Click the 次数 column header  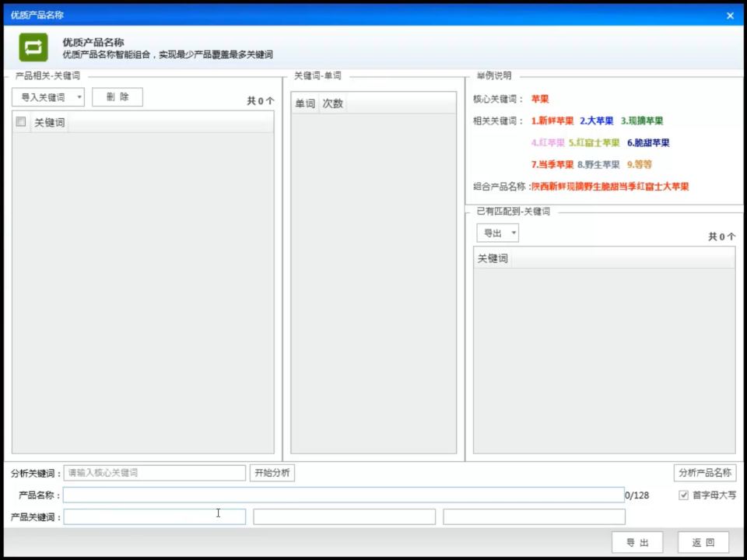[x=332, y=103]
